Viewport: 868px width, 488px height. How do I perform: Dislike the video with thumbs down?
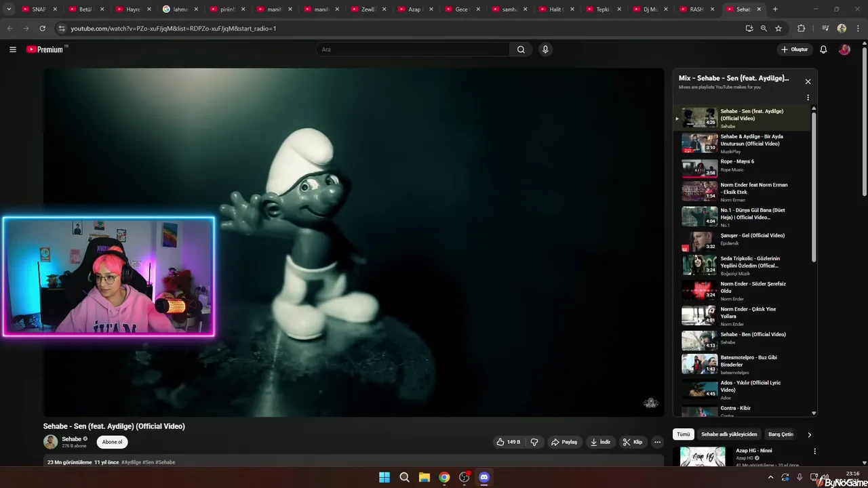534,442
